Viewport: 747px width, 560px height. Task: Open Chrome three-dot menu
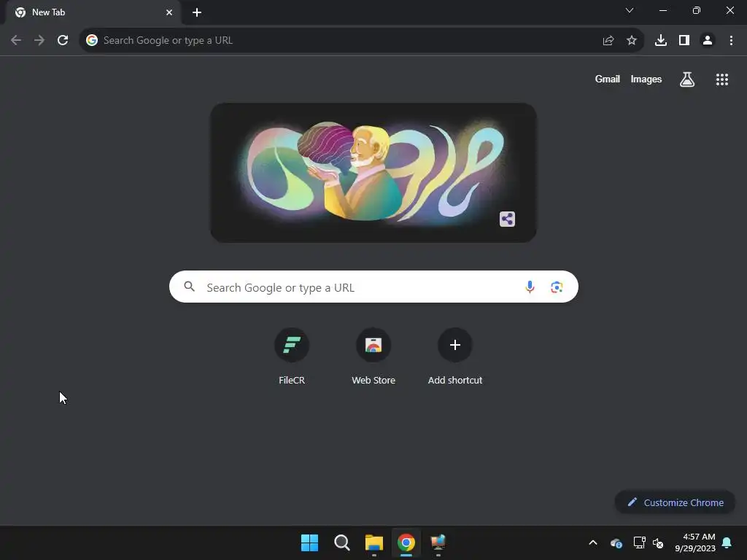[x=731, y=41]
